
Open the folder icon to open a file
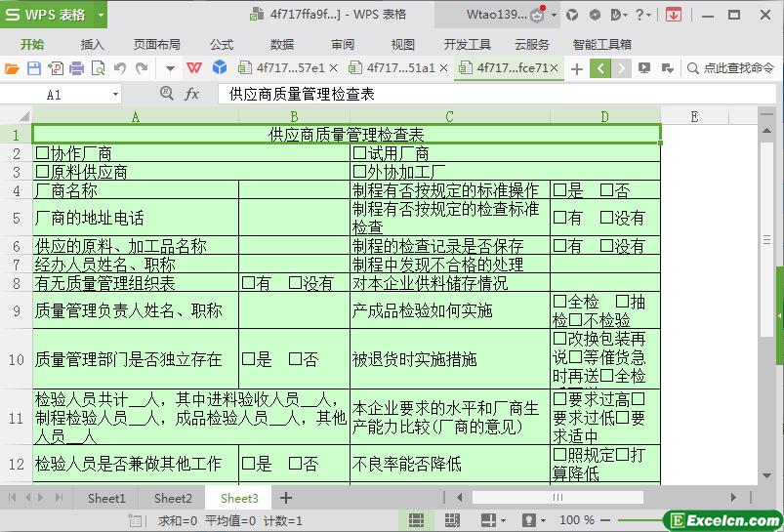pos(12,68)
